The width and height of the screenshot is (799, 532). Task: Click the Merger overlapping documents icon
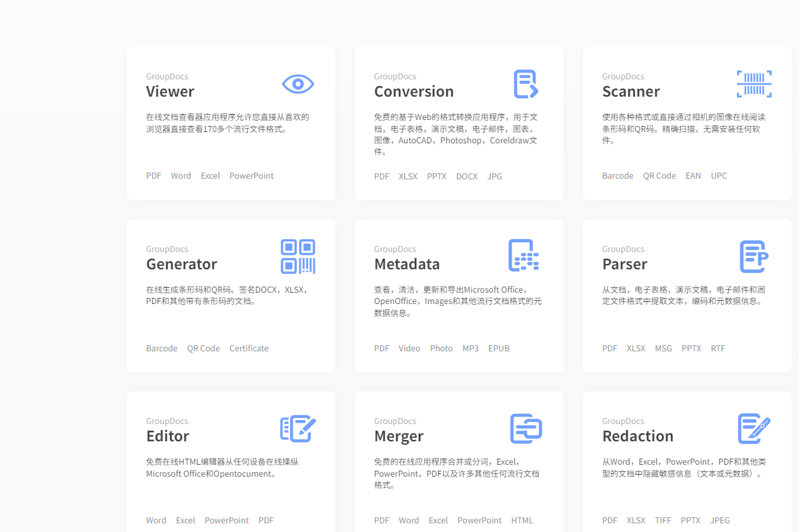(526, 429)
